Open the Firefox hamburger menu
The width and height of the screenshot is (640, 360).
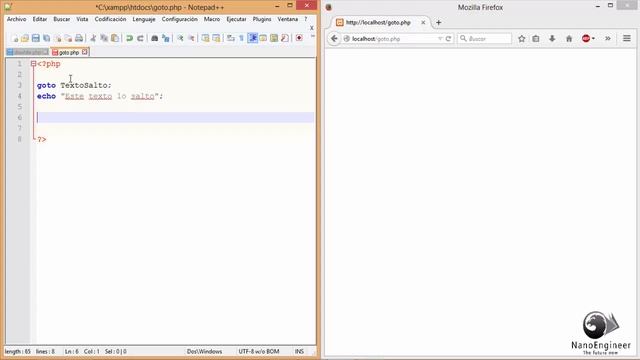click(627, 39)
